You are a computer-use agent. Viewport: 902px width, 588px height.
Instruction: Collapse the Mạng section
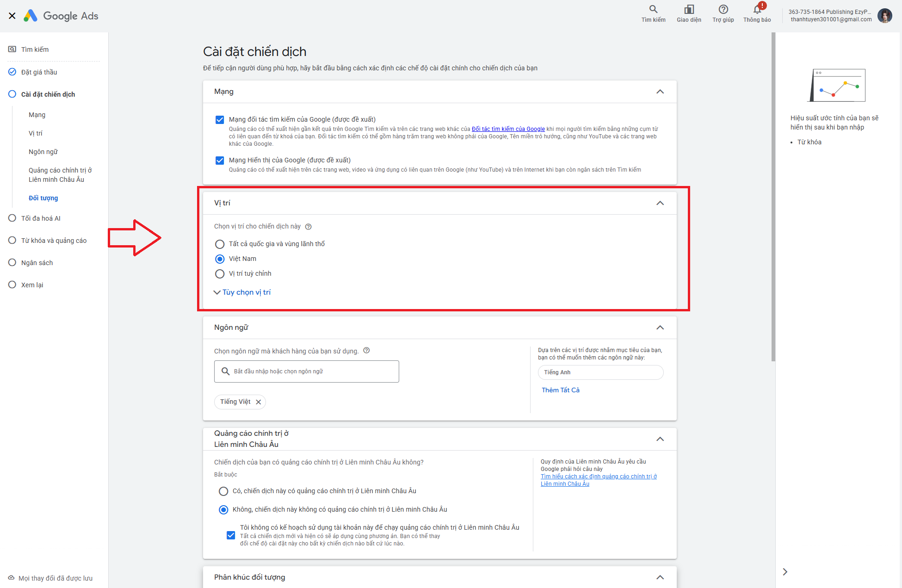660,92
